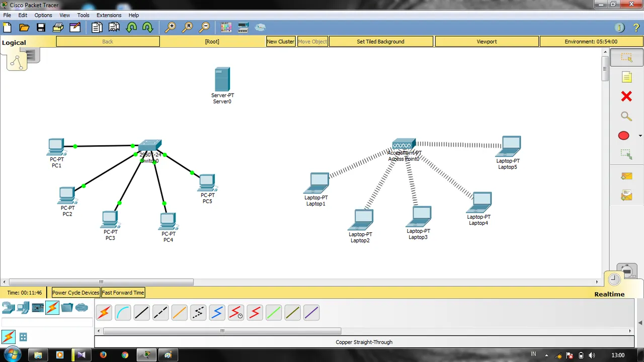Select the Components category icon

pos(38,308)
